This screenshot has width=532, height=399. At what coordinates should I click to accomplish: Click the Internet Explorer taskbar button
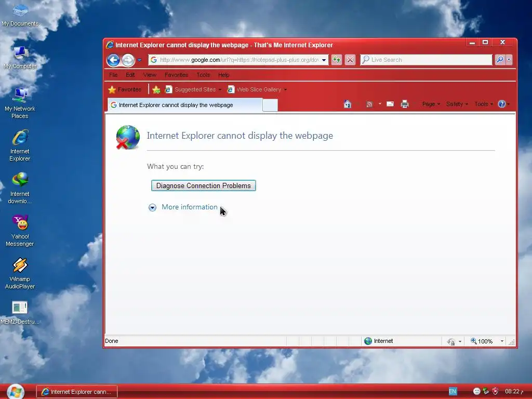click(77, 392)
